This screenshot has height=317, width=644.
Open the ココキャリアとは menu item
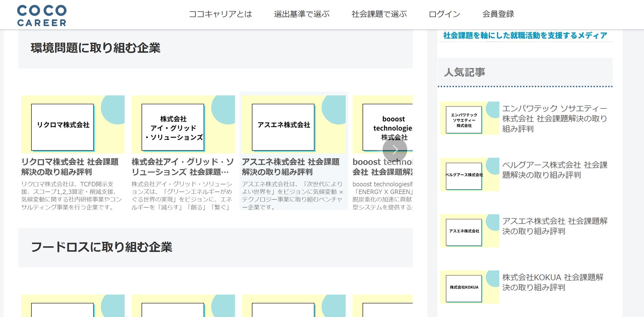point(220,14)
